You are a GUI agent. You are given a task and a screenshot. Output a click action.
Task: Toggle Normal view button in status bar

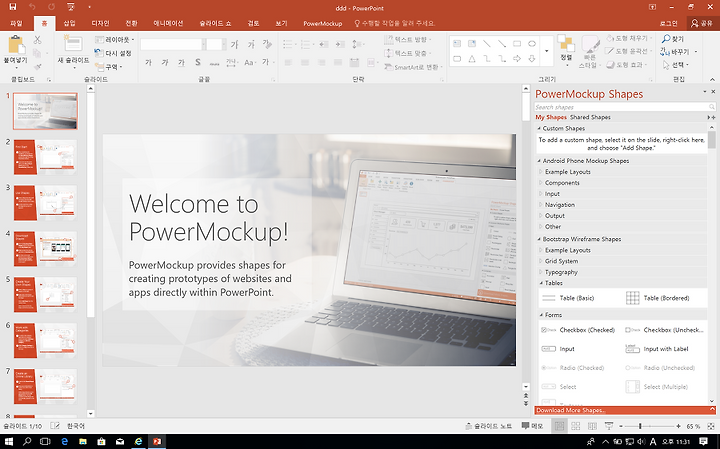coord(559,427)
